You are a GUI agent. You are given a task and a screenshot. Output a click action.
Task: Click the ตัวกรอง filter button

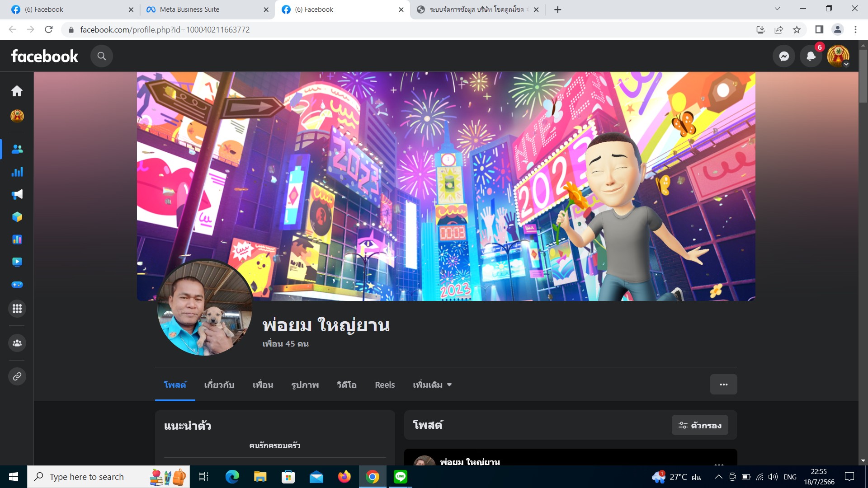[699, 425]
